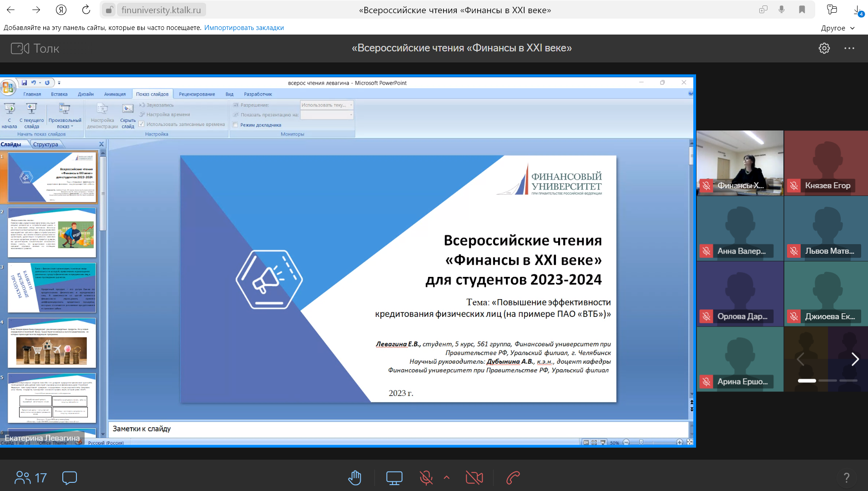Screen dimensions: 868x491
Task: Click Скрыть слайд button
Action: point(128,115)
